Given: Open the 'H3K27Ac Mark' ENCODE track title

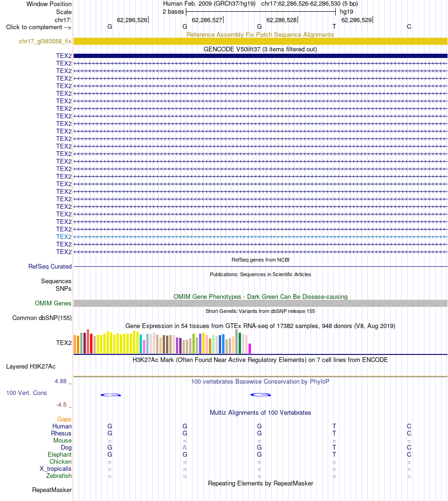Looking at the screenshot, I should [260, 360].
